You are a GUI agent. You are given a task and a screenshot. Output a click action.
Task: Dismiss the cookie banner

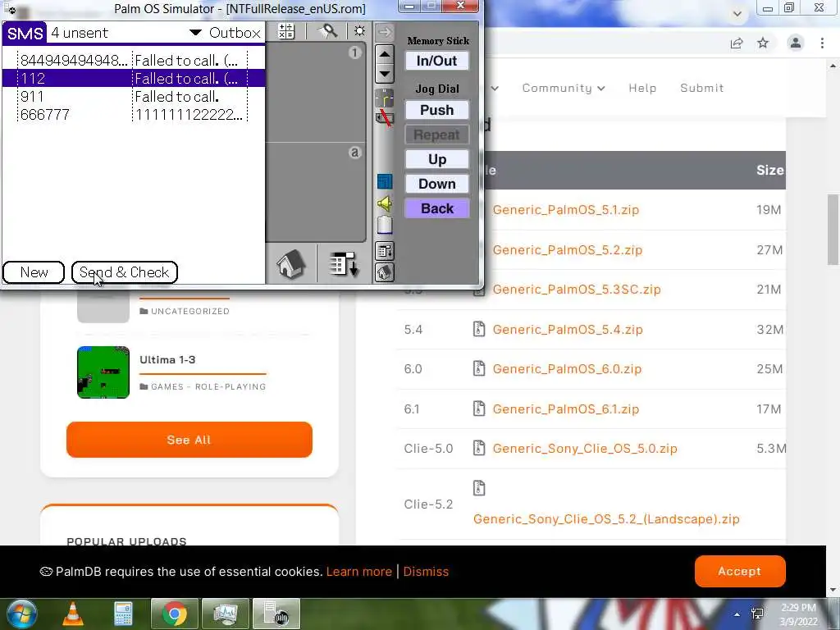coord(426,572)
